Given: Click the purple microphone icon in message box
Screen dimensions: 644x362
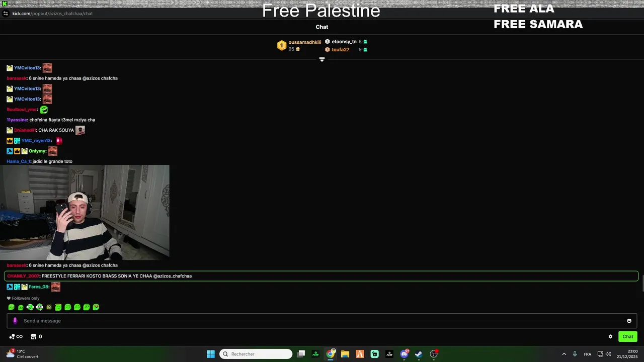Looking at the screenshot, I should coord(15,321).
